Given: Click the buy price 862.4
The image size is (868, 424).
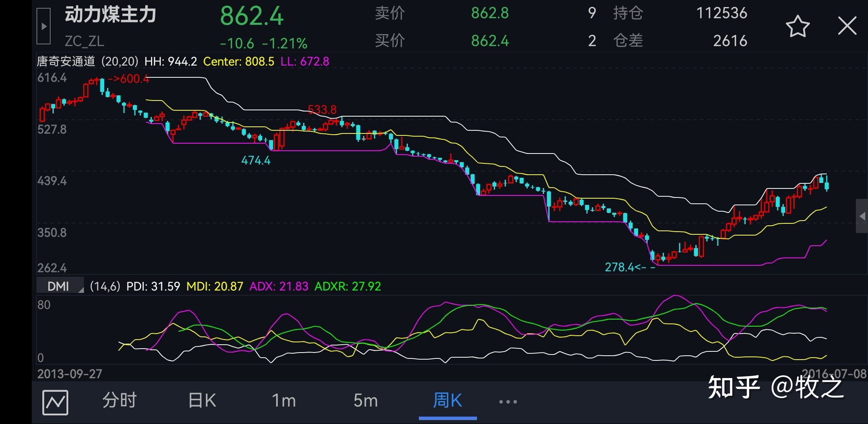Looking at the screenshot, I should point(490,40).
